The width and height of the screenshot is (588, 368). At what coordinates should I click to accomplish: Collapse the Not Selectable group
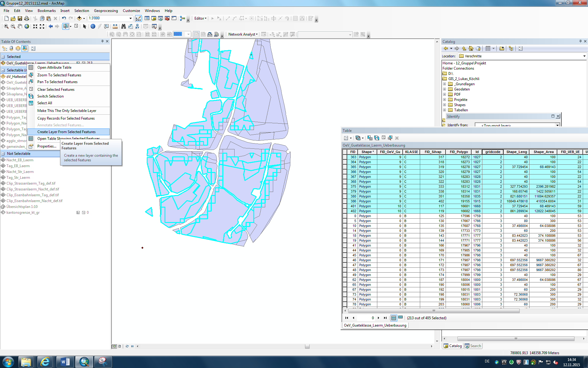point(3,154)
